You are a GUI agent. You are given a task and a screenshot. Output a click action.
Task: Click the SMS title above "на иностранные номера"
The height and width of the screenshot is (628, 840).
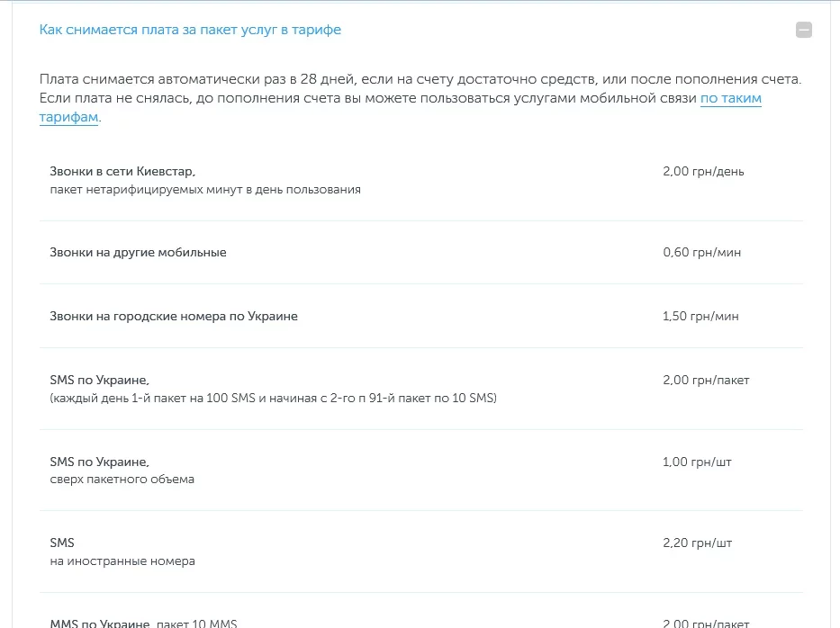[62, 543]
